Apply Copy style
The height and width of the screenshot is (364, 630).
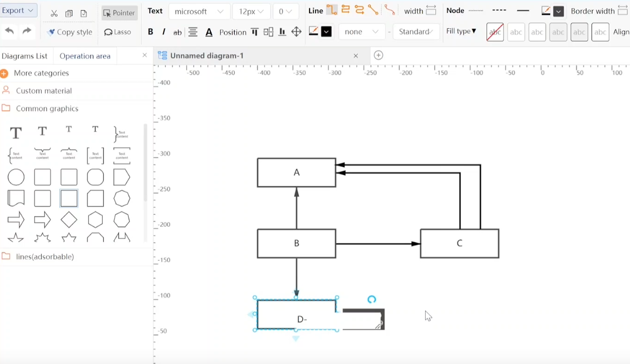[x=70, y=32]
